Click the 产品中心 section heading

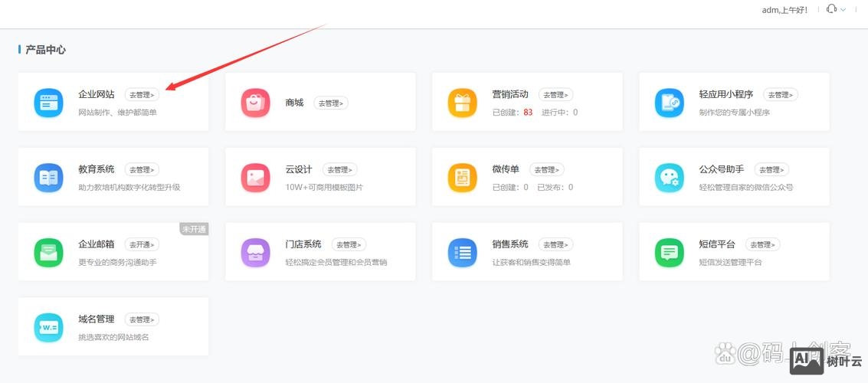pyautogui.click(x=45, y=50)
